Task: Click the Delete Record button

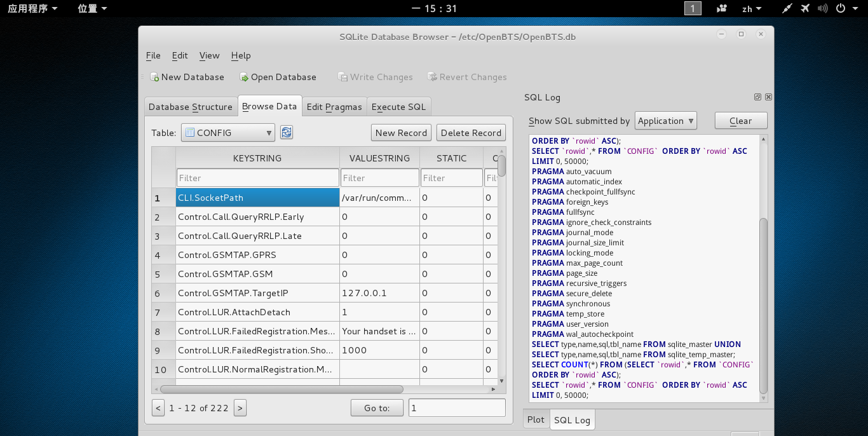Action: pyautogui.click(x=471, y=133)
